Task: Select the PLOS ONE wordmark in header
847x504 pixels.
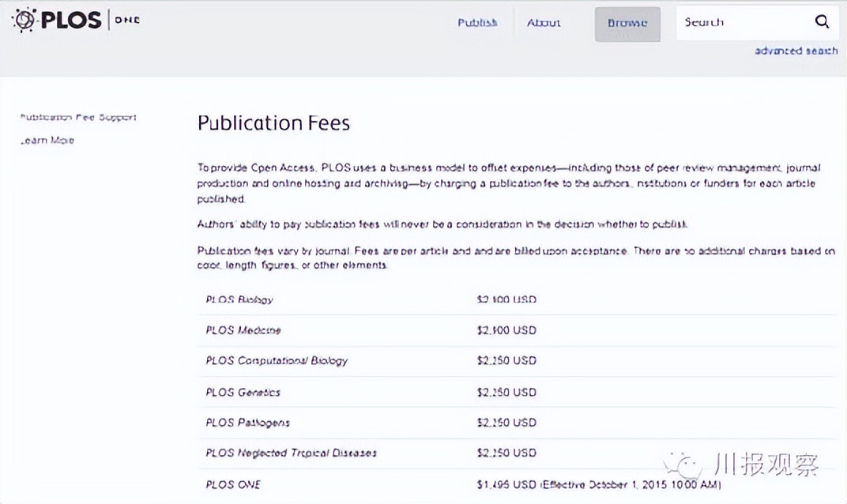Action: point(126,20)
